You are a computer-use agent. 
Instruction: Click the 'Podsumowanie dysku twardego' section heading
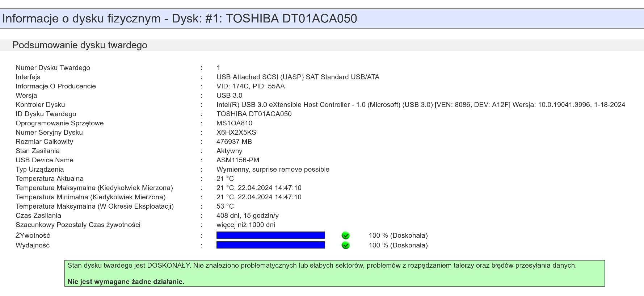(x=80, y=45)
